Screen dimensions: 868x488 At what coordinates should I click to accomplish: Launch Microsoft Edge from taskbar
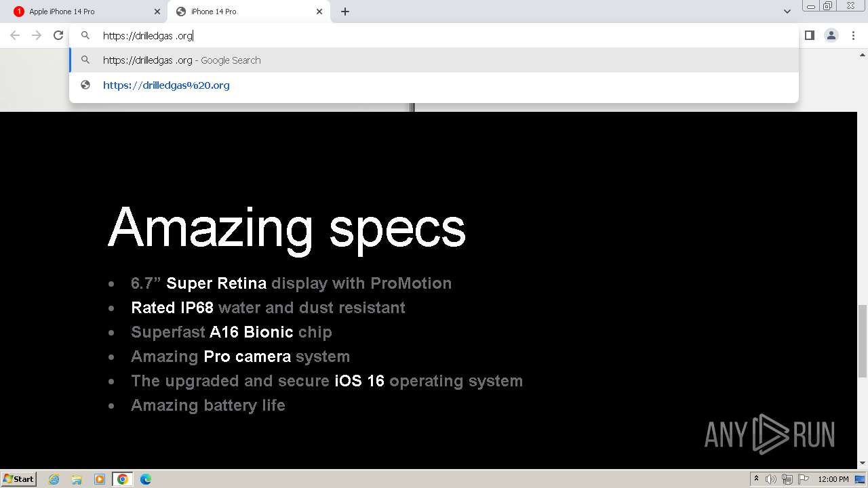point(146,479)
